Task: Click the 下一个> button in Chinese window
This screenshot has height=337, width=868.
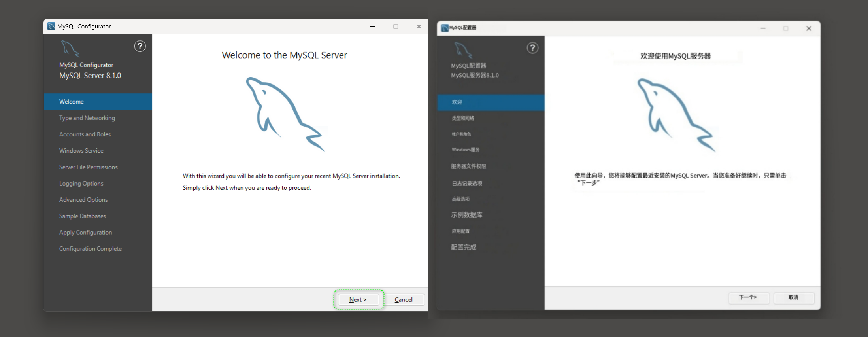Action: 748,297
